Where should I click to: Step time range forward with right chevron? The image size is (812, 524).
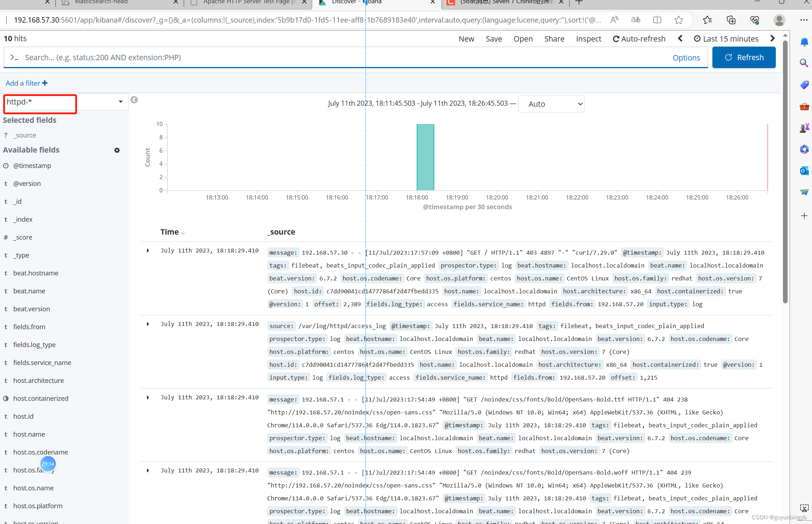772,38
